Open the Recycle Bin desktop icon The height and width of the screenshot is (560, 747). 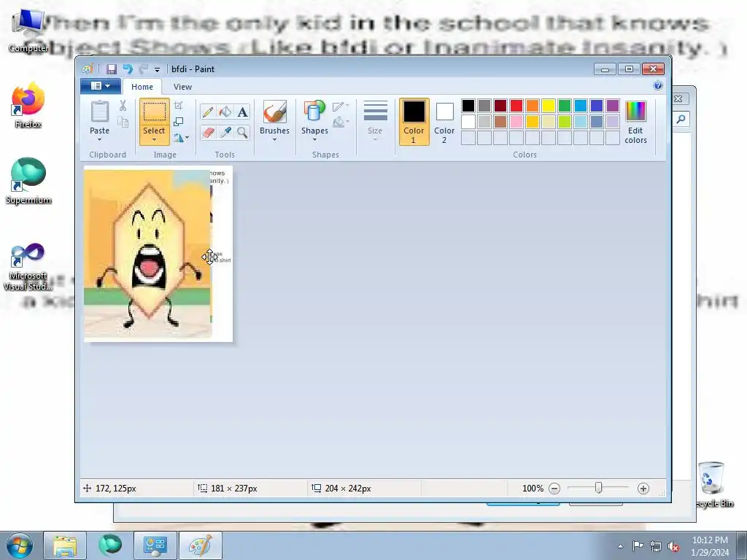[713, 485]
